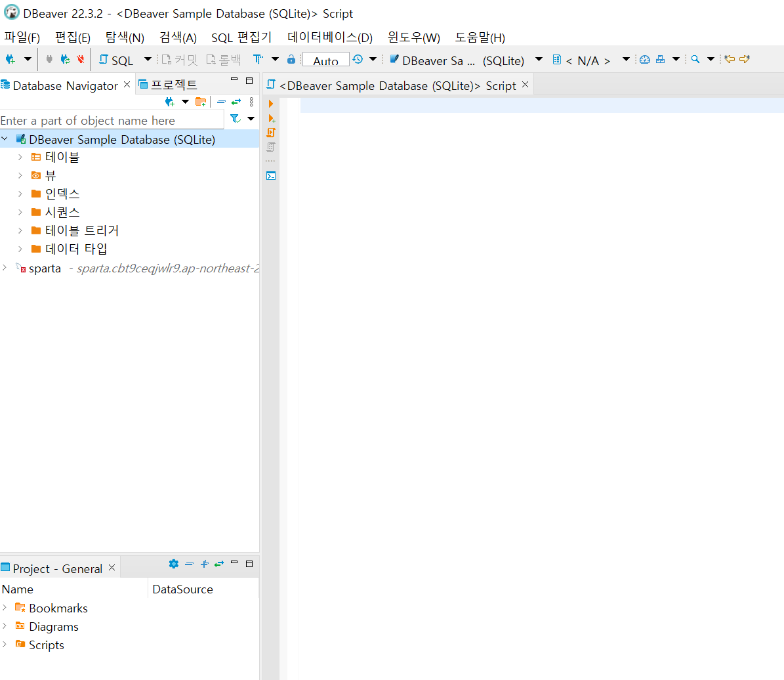Open the dropdown beside main toolbar New Connection icon
784x680 pixels.
(28, 59)
